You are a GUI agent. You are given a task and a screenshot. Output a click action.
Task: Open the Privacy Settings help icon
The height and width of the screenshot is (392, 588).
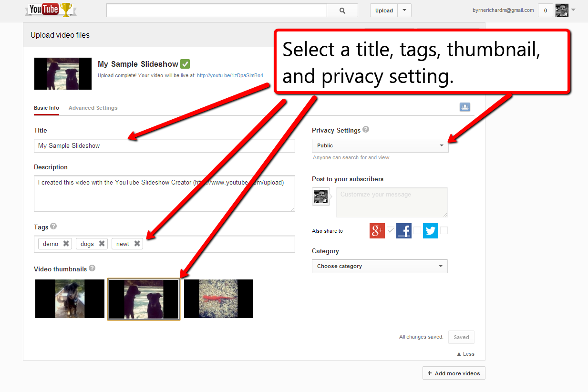pos(365,130)
